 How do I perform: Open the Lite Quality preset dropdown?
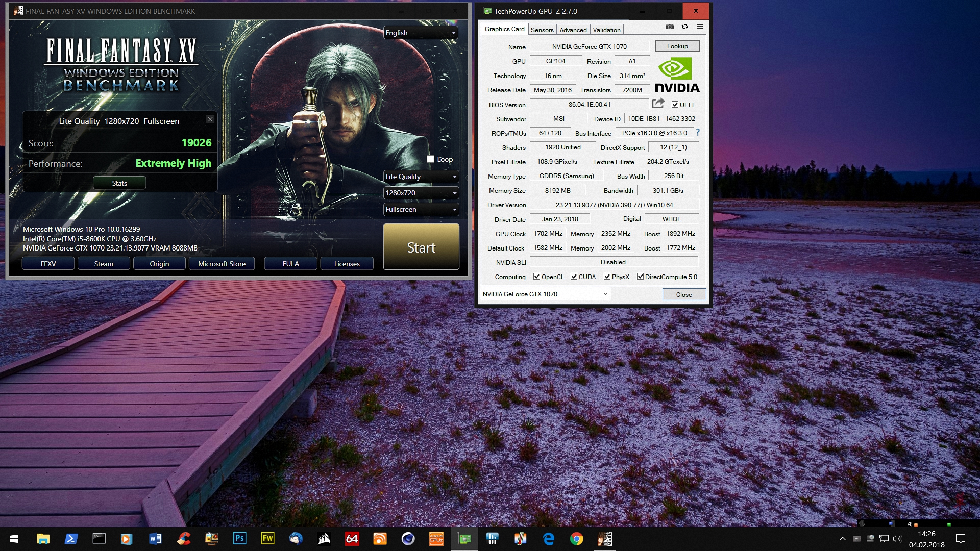tap(421, 177)
